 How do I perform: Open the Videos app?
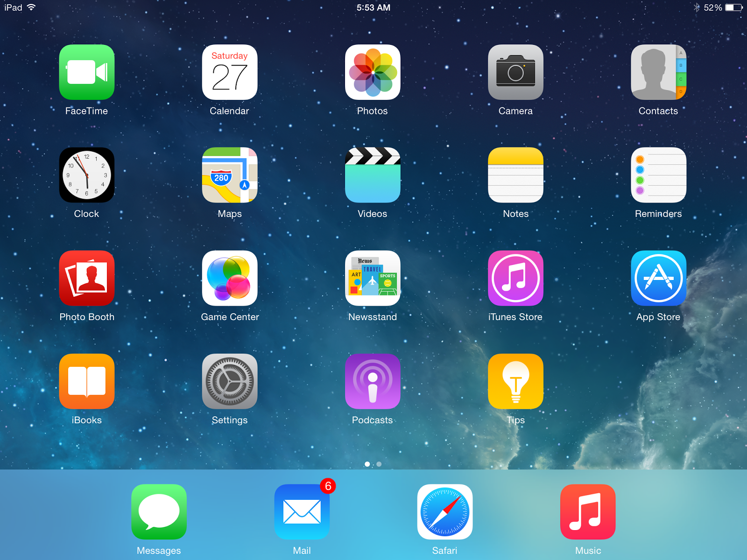point(373,175)
